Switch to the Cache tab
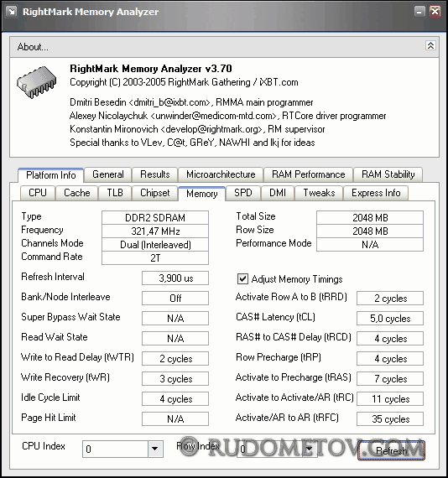 click(x=77, y=193)
